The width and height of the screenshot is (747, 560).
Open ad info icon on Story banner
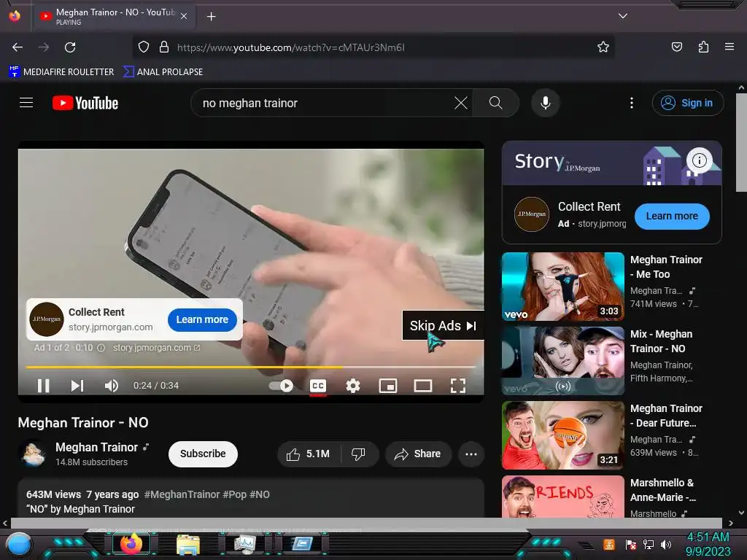coord(699,160)
